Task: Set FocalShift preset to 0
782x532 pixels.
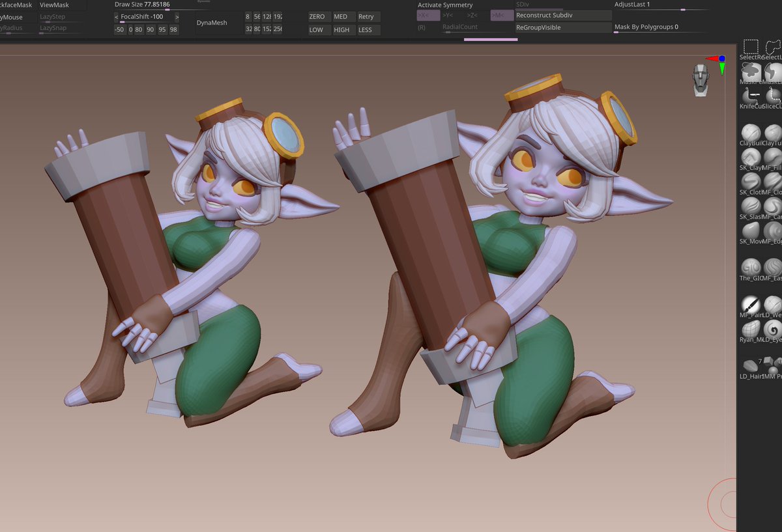Action: (x=130, y=30)
